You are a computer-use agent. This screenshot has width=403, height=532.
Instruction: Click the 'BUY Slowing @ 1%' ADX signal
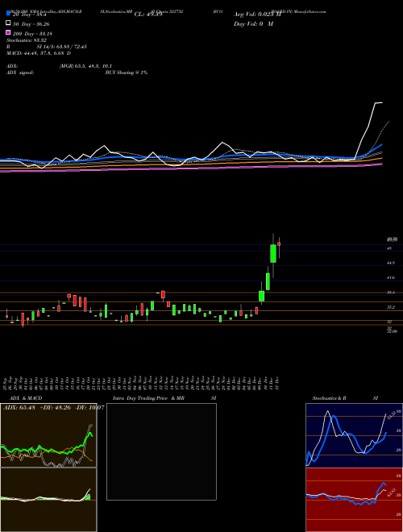pos(127,73)
